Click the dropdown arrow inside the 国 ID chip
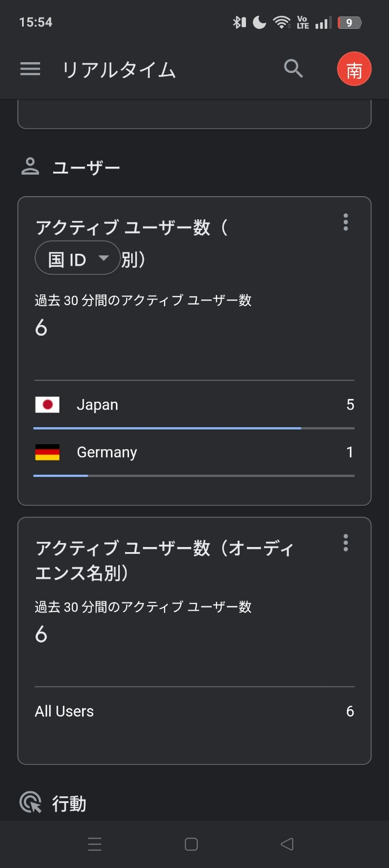This screenshot has width=389, height=868. point(104,258)
